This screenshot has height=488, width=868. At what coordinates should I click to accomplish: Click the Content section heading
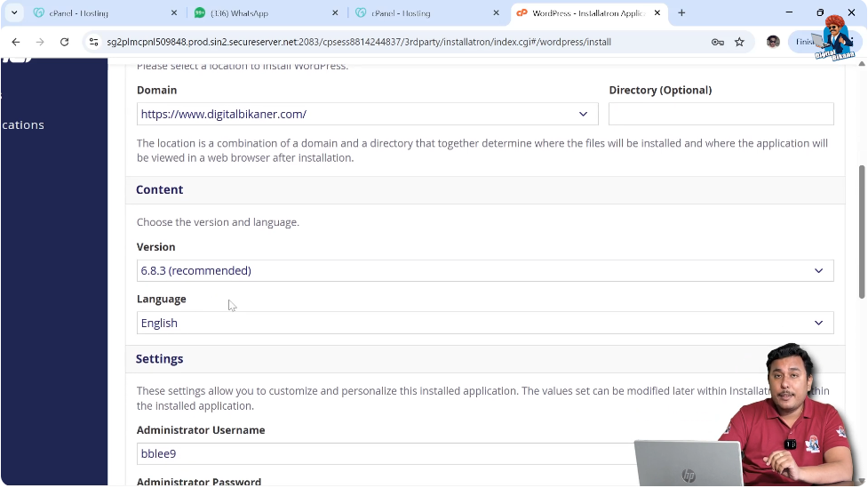[x=159, y=190]
